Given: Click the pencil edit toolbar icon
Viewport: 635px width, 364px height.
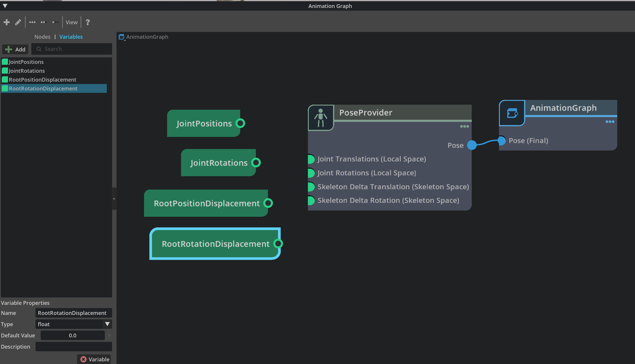Looking at the screenshot, I should 18,22.
